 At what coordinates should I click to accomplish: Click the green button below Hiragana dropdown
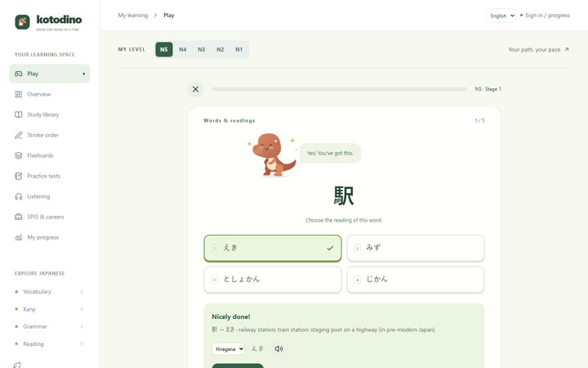coord(238,366)
